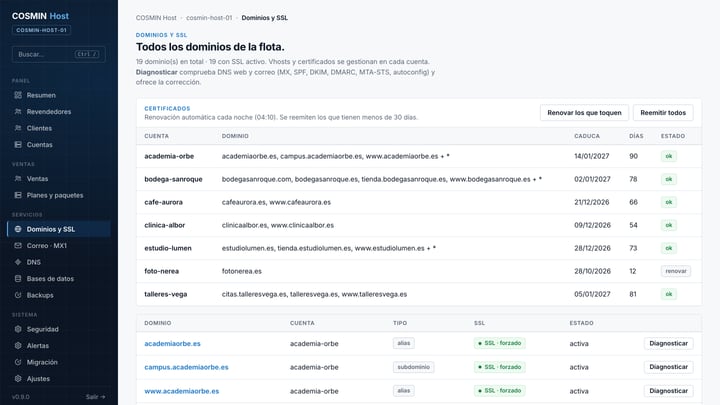Click the Seguridad sidebar icon

pos(18,329)
